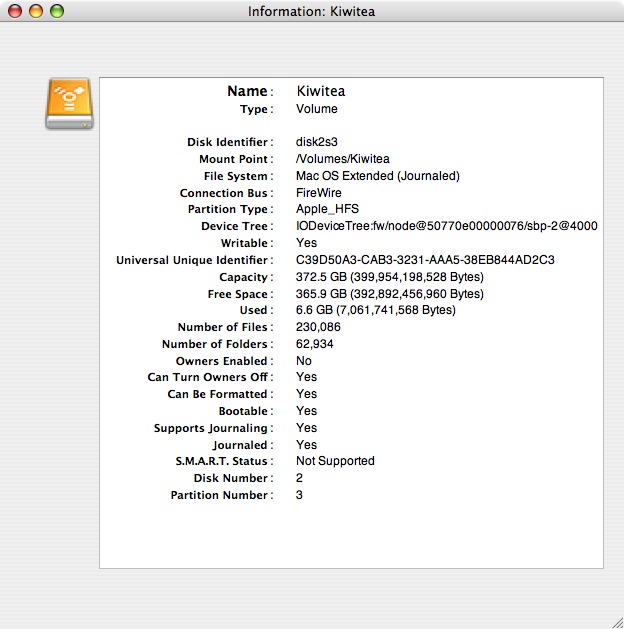Click the 'Universal Unique Identifier' label

pos(192,260)
